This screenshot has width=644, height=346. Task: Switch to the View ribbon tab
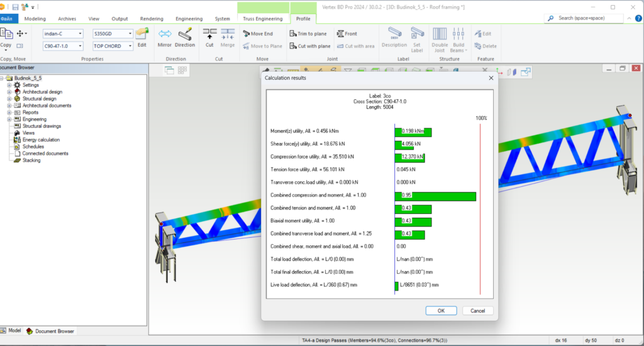[94, 18]
